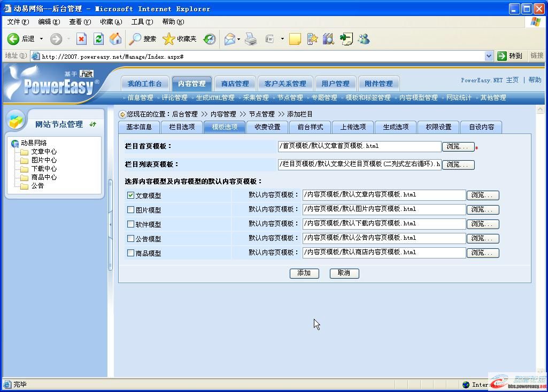
Task: Click the Refresh icon in the browser toolbar
Action: [x=98, y=38]
